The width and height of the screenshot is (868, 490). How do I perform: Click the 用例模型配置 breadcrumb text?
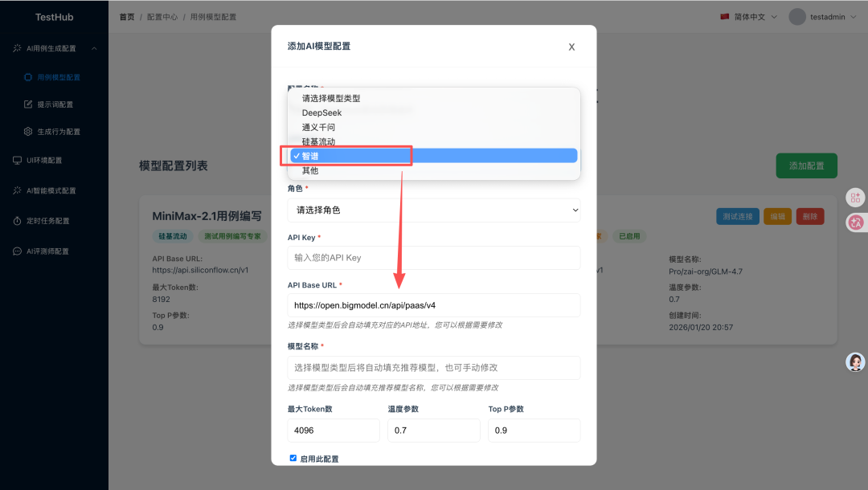pos(213,17)
